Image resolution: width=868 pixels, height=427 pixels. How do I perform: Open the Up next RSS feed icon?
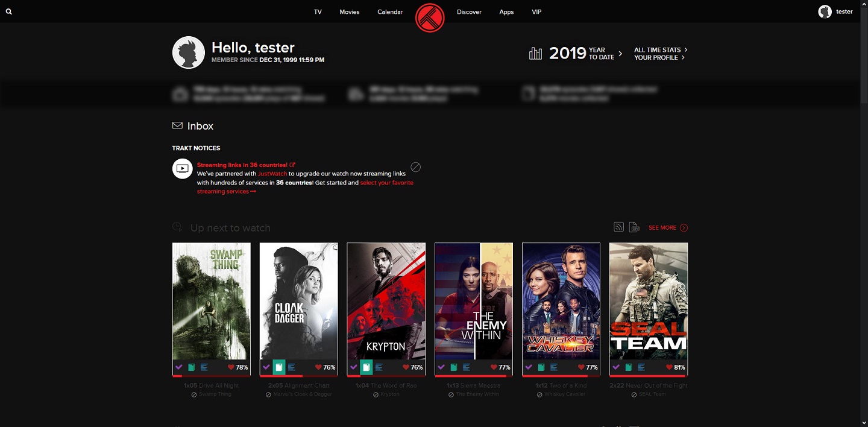point(618,227)
